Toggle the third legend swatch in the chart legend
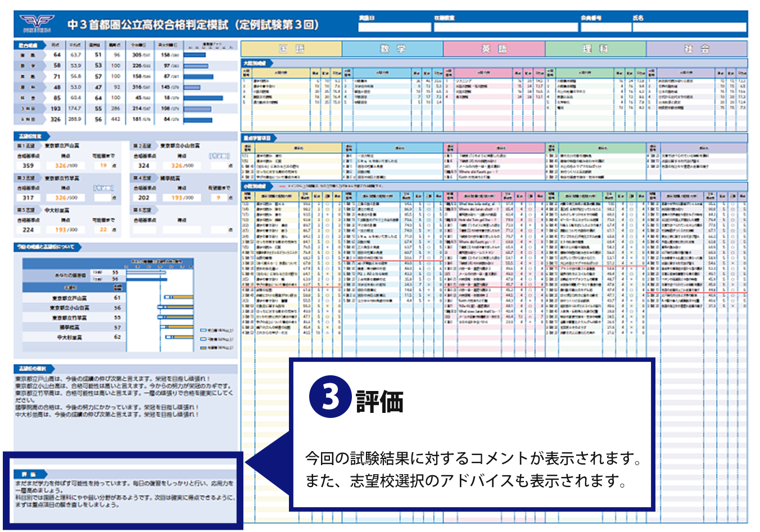The height and width of the screenshot is (532, 760). [203, 348]
